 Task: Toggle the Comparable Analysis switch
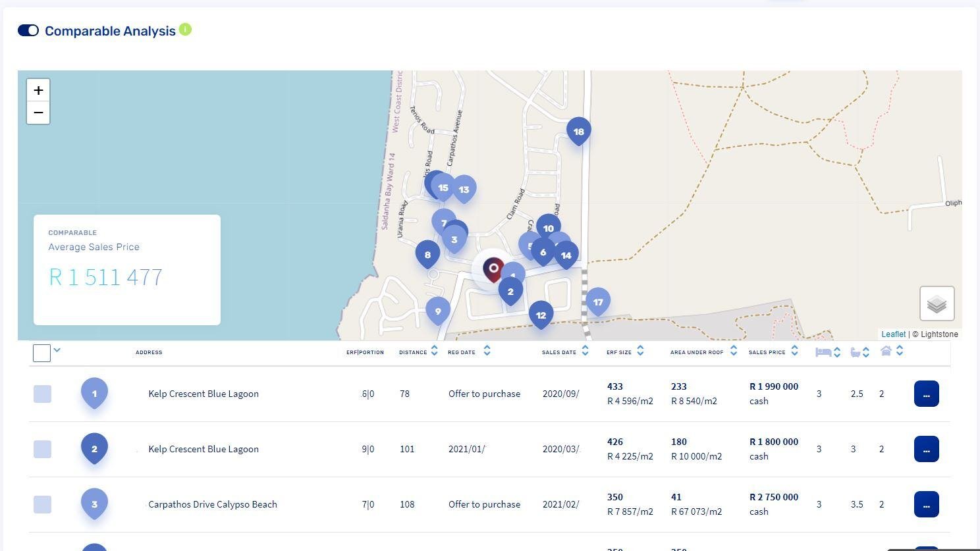(28, 31)
